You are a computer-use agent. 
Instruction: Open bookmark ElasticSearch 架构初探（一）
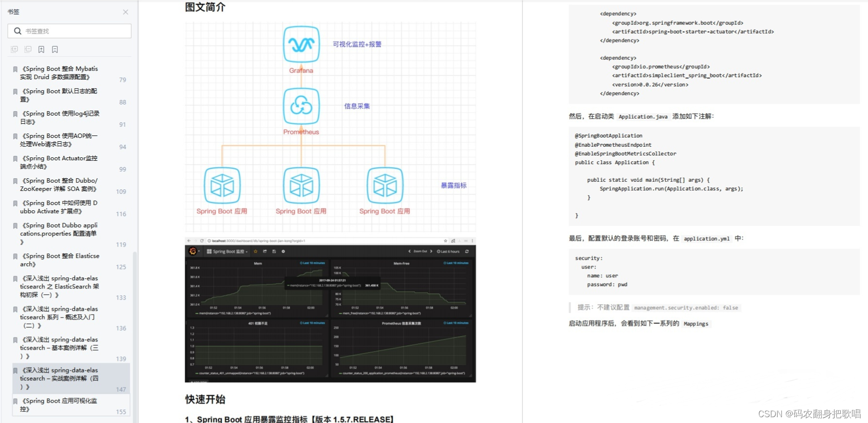[59, 287]
